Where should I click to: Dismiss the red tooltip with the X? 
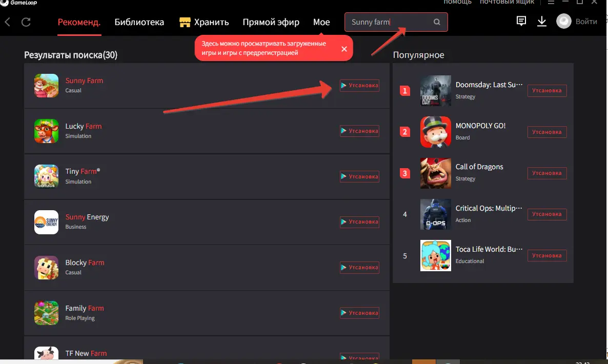click(344, 49)
